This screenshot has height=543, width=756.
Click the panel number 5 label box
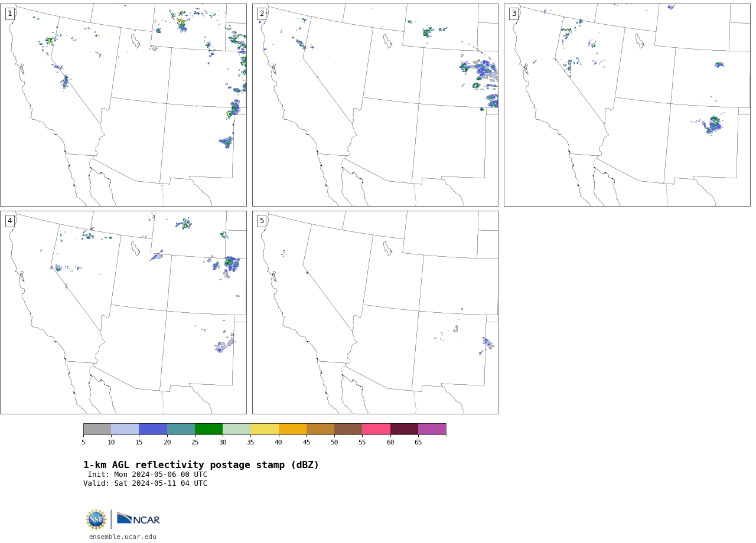point(262,221)
